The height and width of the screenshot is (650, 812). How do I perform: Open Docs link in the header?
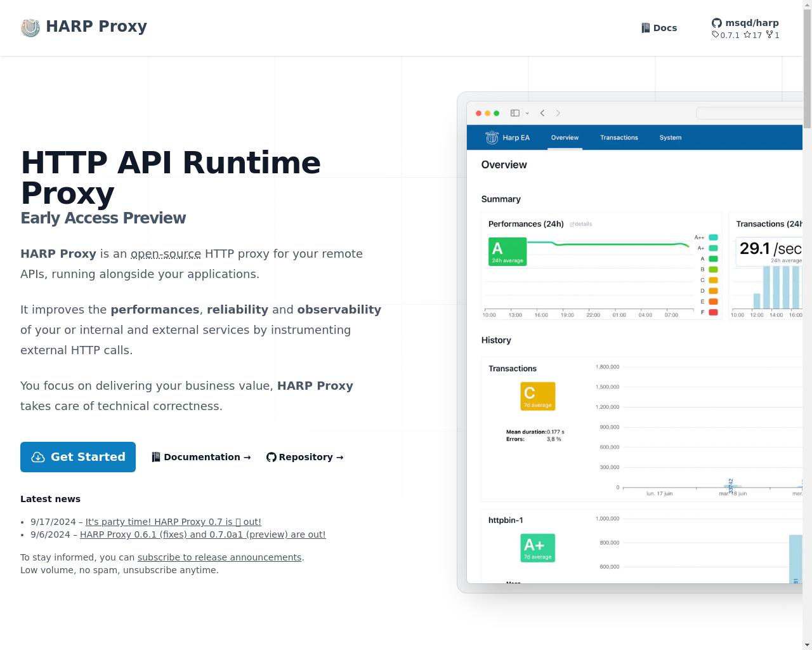[x=659, y=28]
